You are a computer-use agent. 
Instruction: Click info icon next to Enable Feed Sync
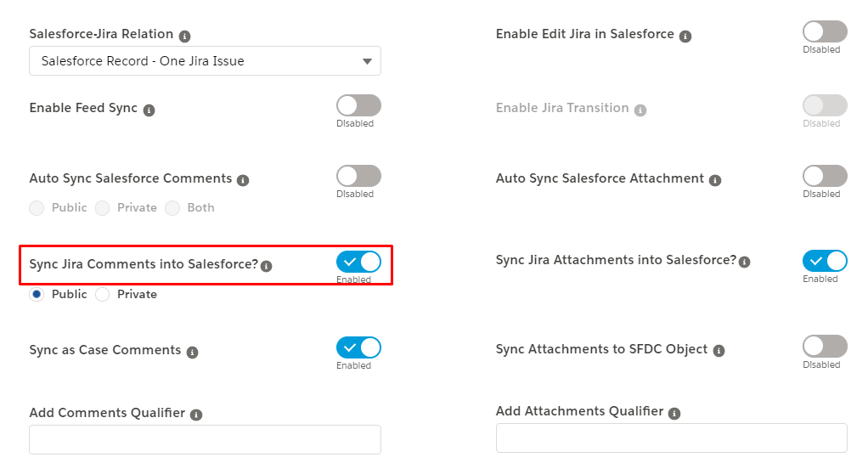click(x=149, y=110)
